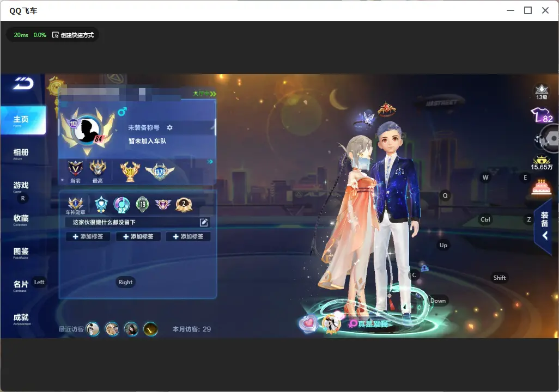Click the C key overlay
559x392 pixels.
click(414, 275)
